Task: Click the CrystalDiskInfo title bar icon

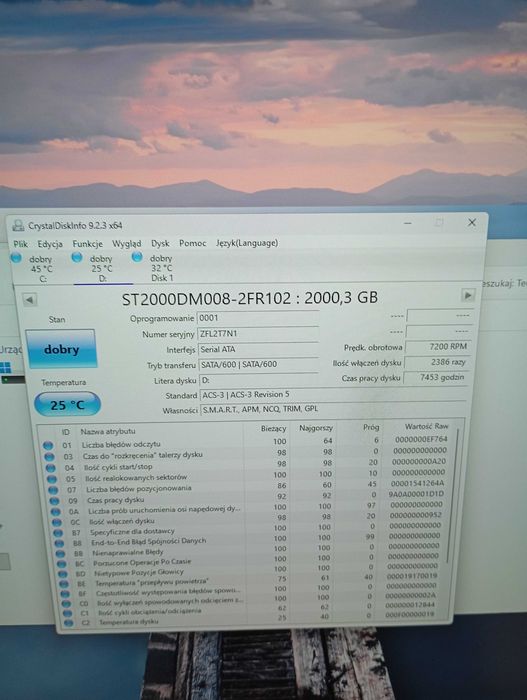Action: 18,225
